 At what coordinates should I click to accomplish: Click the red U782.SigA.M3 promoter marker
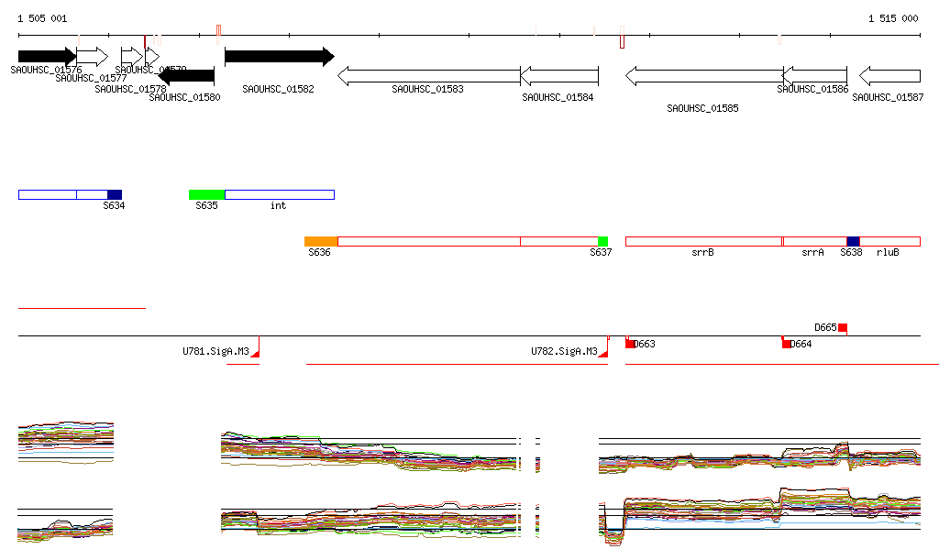[x=604, y=354]
